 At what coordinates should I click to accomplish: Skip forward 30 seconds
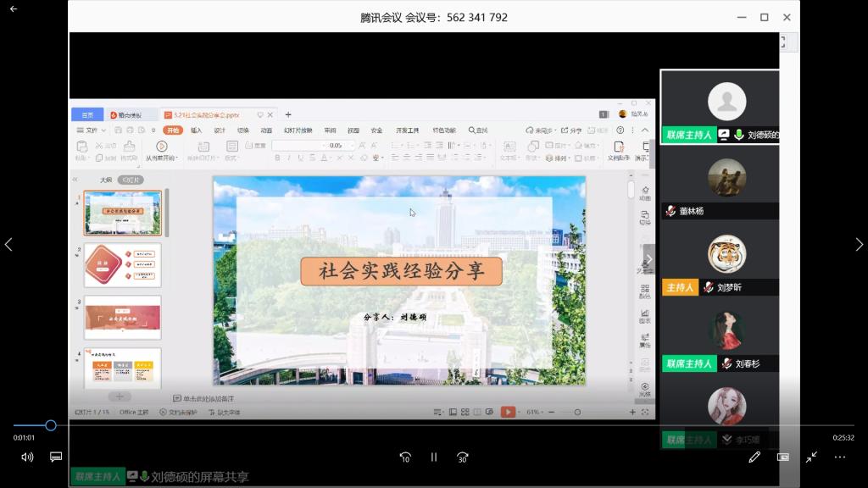tap(462, 457)
